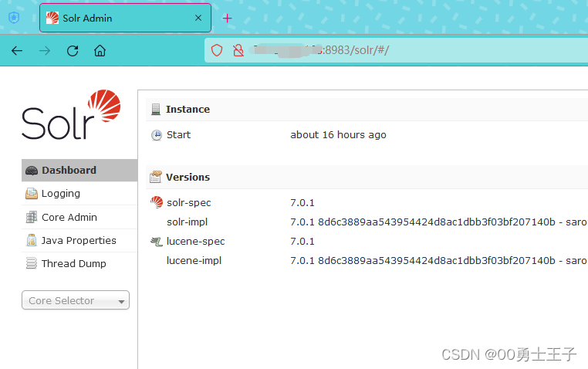Click the solr-impl label
This screenshot has width=588, height=369.
(187, 222)
